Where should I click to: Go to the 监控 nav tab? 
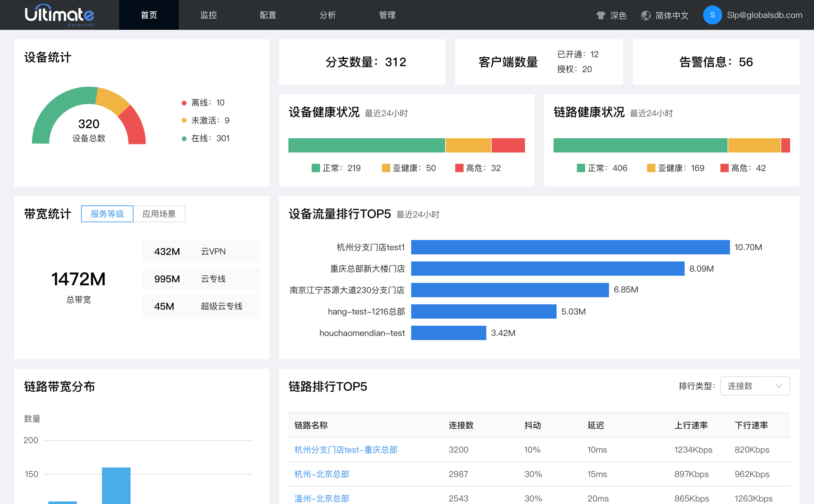[208, 15]
